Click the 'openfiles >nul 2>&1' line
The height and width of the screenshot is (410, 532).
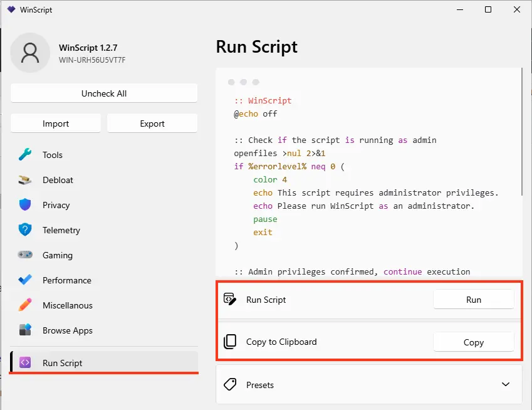point(279,153)
